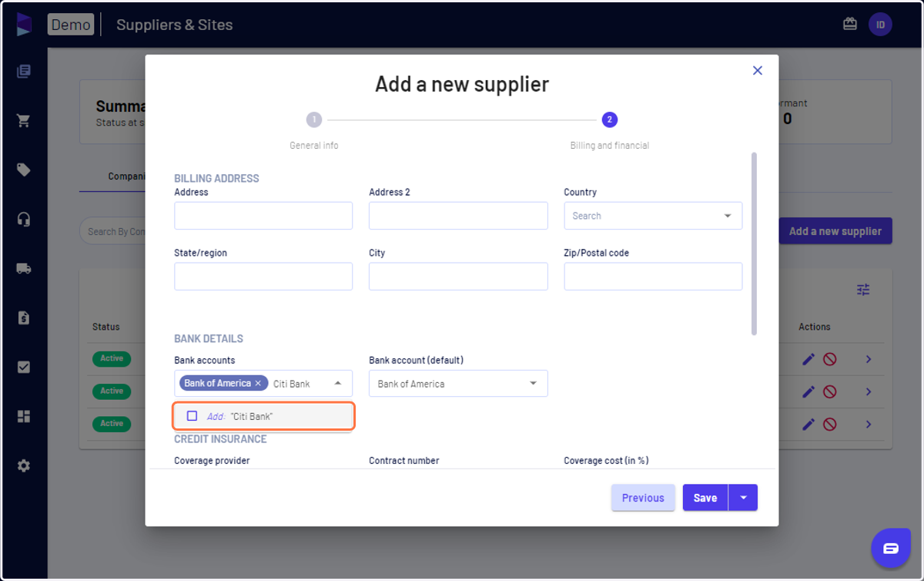
Task: Open the Save button split arrow
Action: tap(743, 498)
